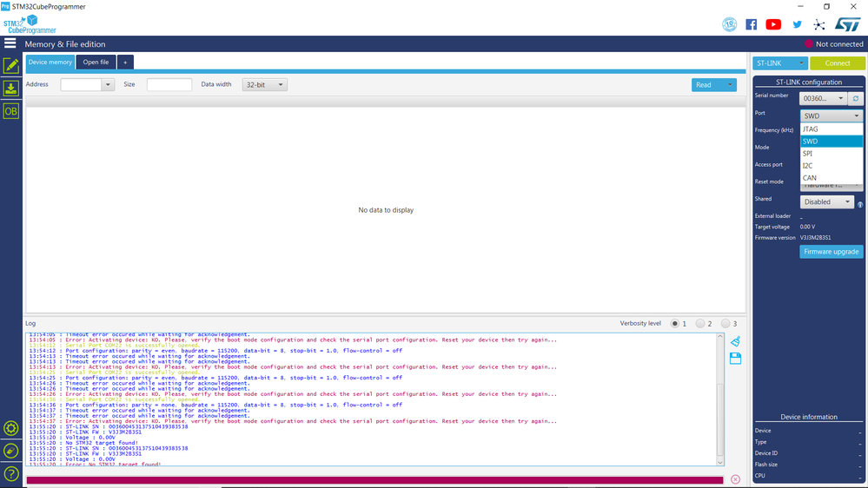Open the hamburger main menu
The height and width of the screenshot is (488, 868).
tap(10, 43)
